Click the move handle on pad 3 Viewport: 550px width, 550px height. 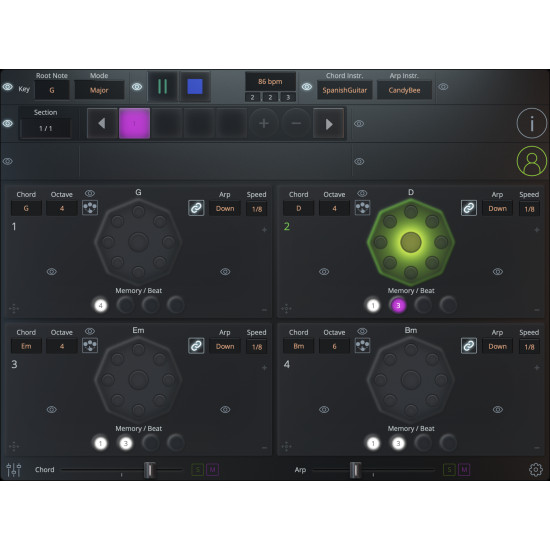pyautogui.click(x=14, y=447)
